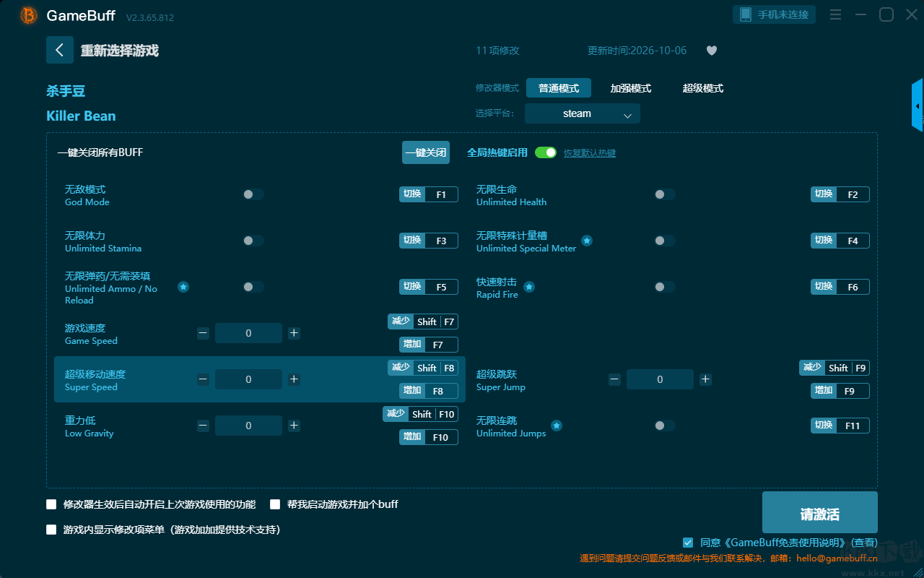The image size is (924, 578).
Task: Click the star icon beside Unlimited Ammo
Action: click(183, 287)
